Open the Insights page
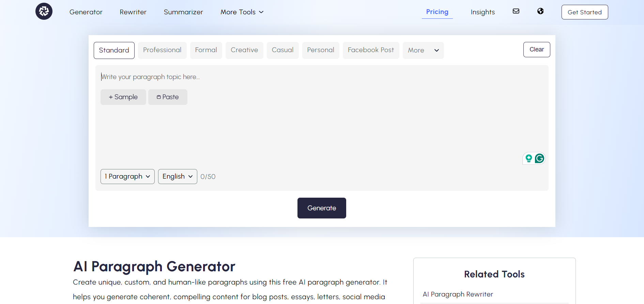 click(x=482, y=12)
